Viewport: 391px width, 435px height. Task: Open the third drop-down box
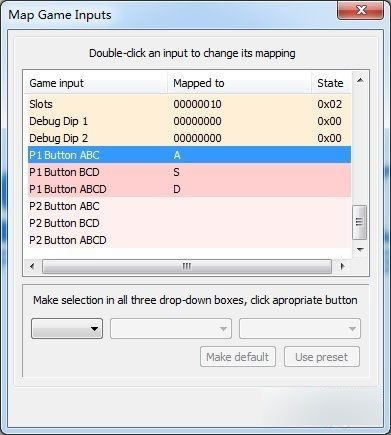click(x=300, y=329)
